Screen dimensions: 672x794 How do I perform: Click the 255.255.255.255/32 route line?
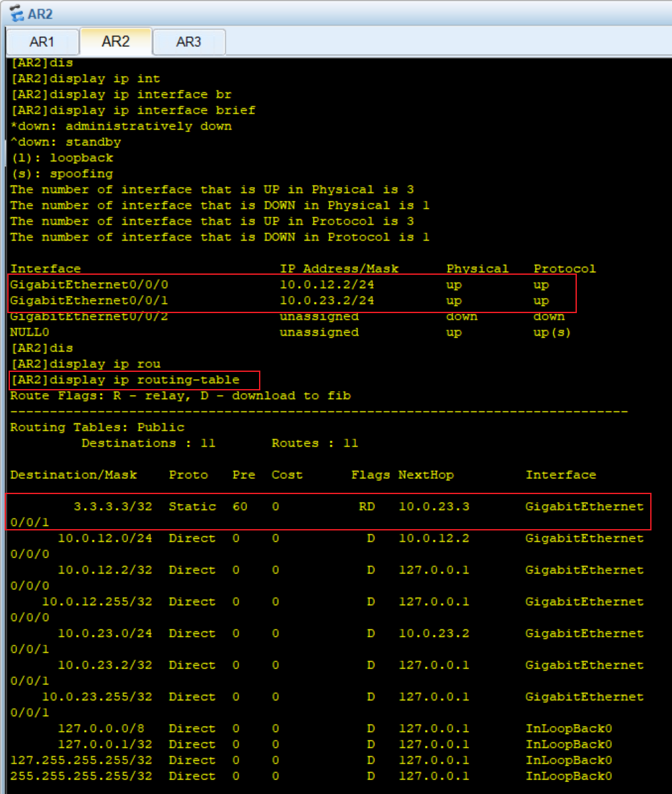[311, 776]
